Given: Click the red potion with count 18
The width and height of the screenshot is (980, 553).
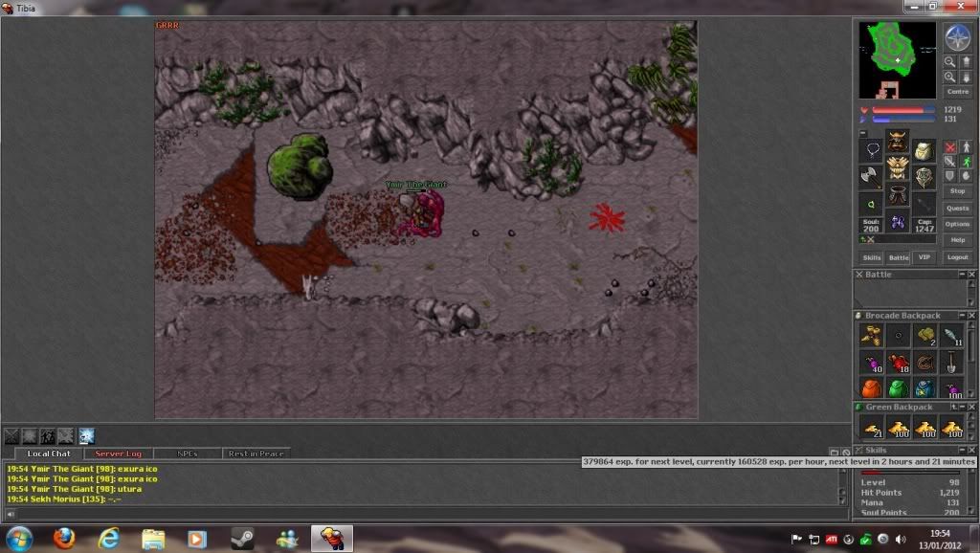Looking at the screenshot, I should point(897,363).
